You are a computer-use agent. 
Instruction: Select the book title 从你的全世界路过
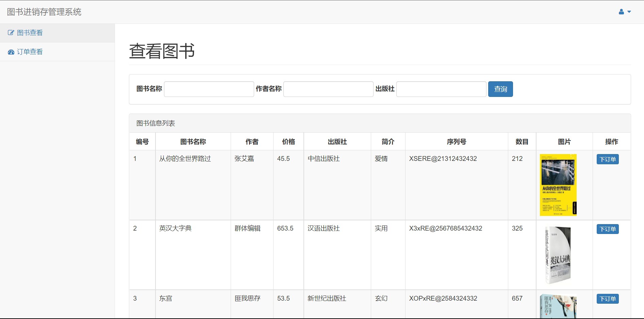[185, 158]
